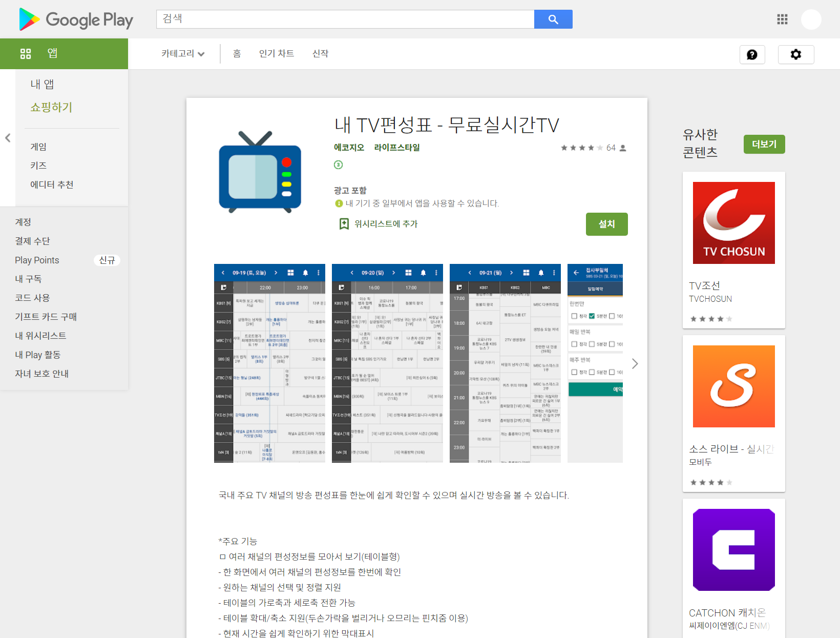Focus the 검색 search input field
Image resolution: width=840 pixels, height=638 pixels.
(345, 19)
